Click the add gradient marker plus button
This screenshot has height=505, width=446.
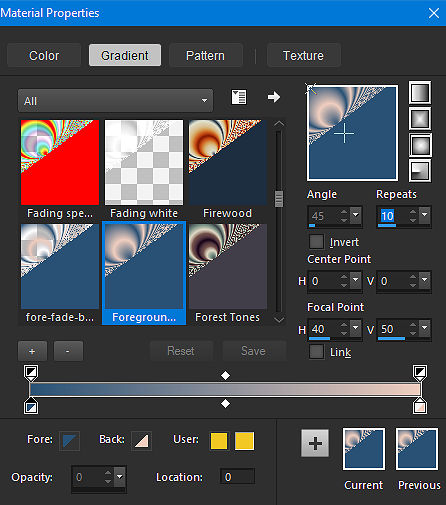pyautogui.click(x=32, y=351)
